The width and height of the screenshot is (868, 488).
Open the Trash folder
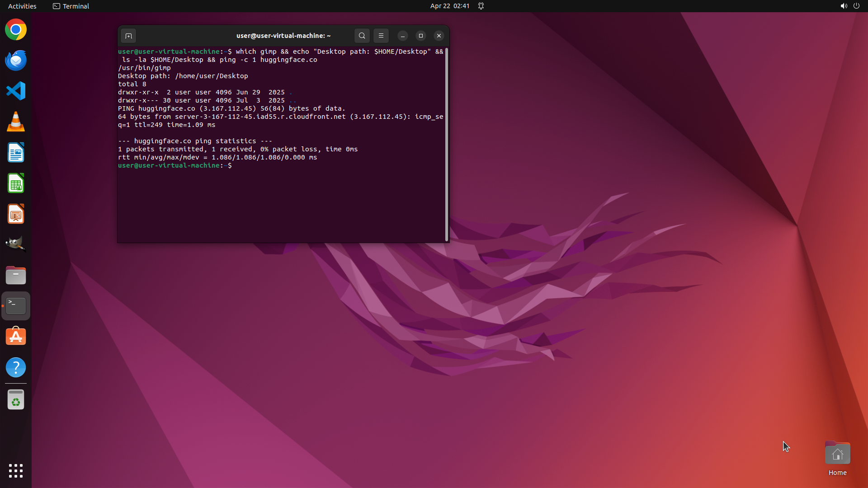(x=16, y=400)
